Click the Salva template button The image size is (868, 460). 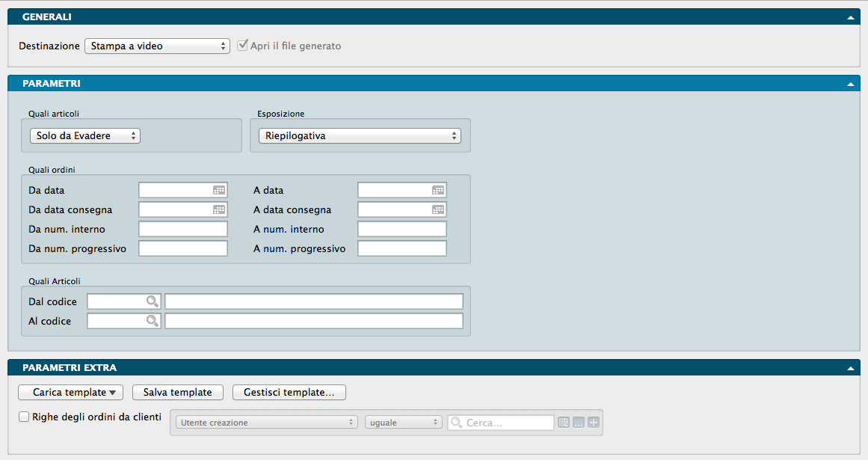click(178, 393)
